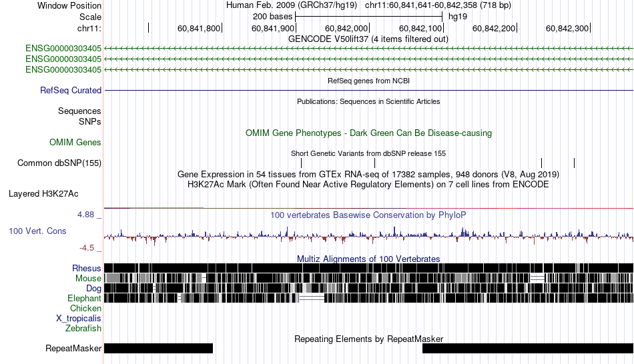Click the Layered H3K27Ac label
634x364 pixels.
click(x=43, y=194)
